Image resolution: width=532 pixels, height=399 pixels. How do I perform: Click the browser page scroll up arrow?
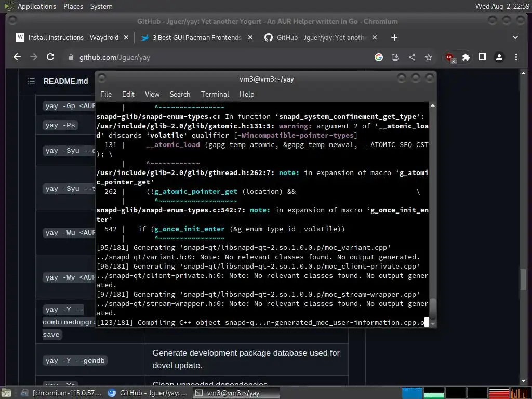tap(523, 73)
